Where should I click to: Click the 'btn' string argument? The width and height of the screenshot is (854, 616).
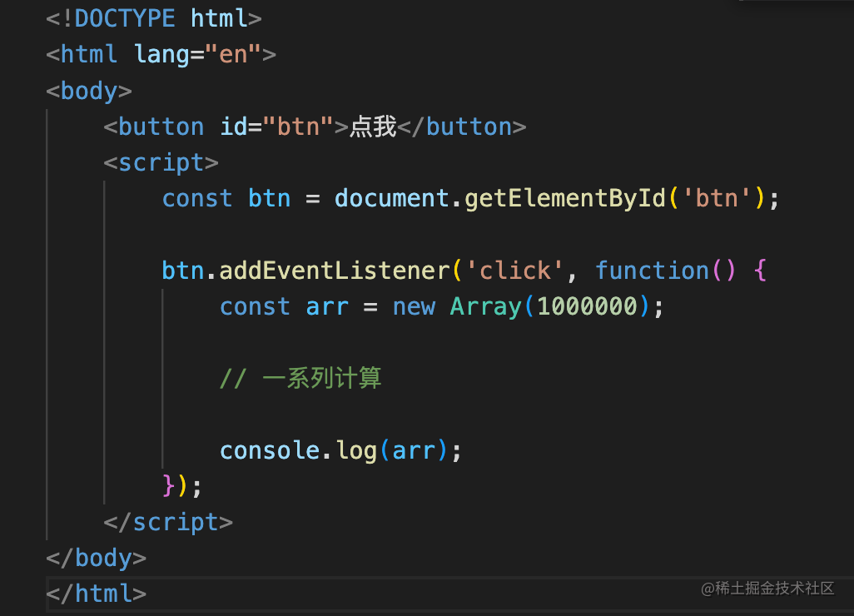pyautogui.click(x=717, y=198)
